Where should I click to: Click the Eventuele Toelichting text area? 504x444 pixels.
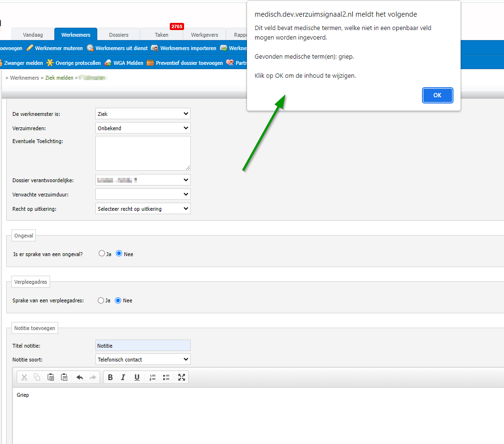click(143, 154)
